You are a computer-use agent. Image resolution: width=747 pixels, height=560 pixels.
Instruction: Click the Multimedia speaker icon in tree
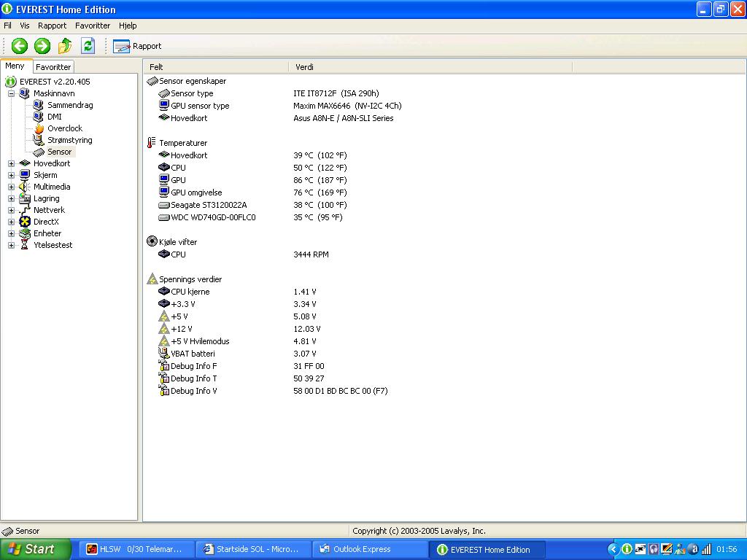pos(25,187)
